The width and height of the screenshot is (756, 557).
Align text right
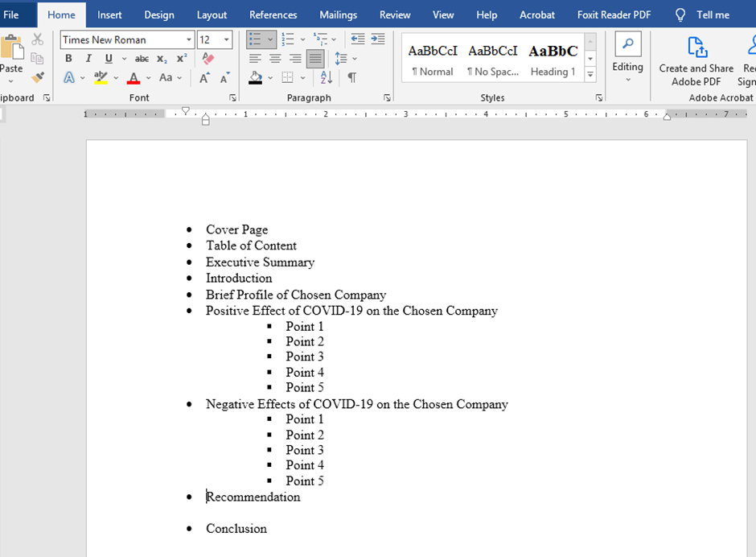(x=295, y=59)
